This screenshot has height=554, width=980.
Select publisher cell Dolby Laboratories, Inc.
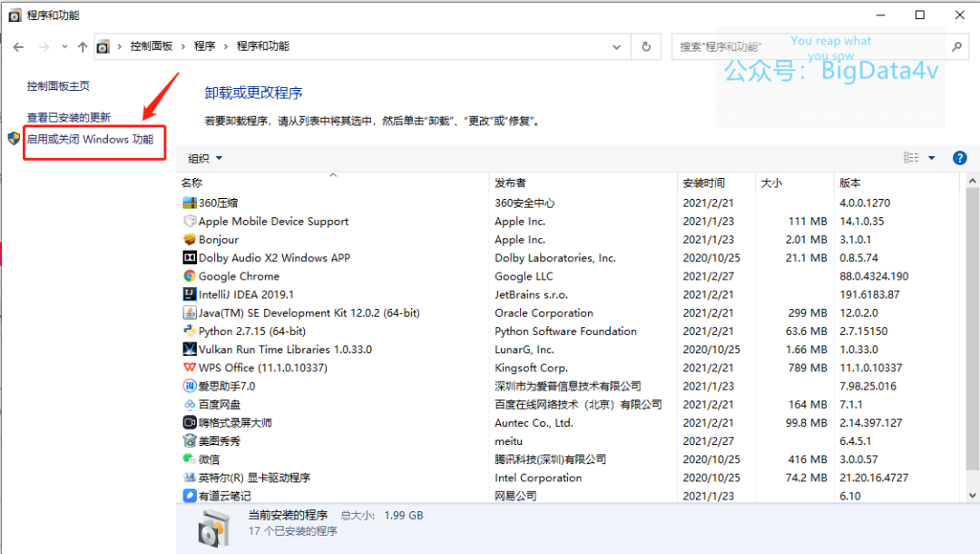click(x=555, y=258)
